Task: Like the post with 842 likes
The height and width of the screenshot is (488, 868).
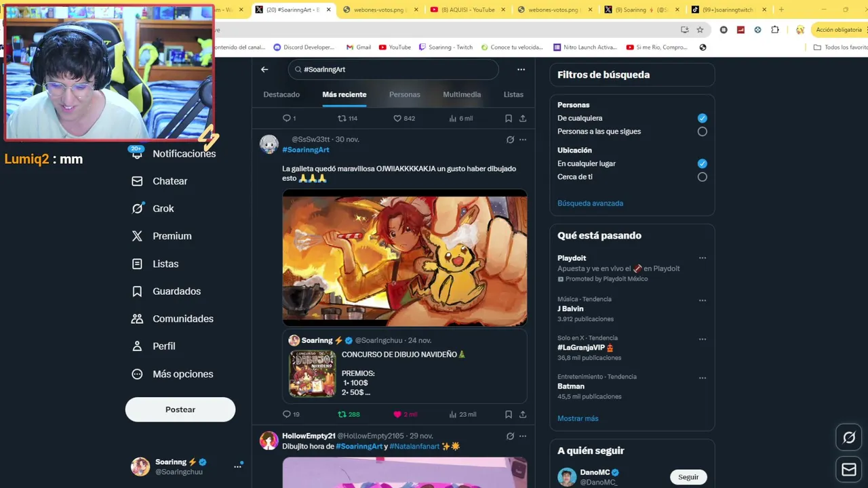Action: tap(404, 118)
